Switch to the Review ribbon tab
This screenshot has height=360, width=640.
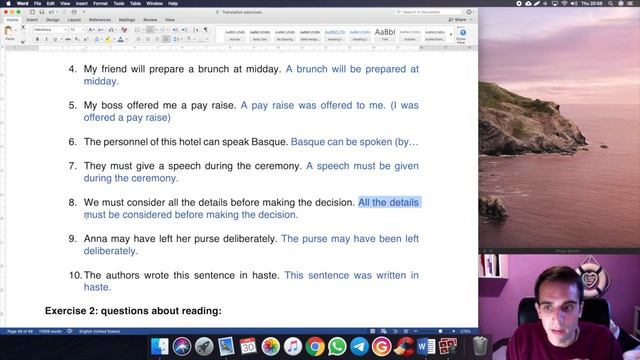click(x=150, y=20)
